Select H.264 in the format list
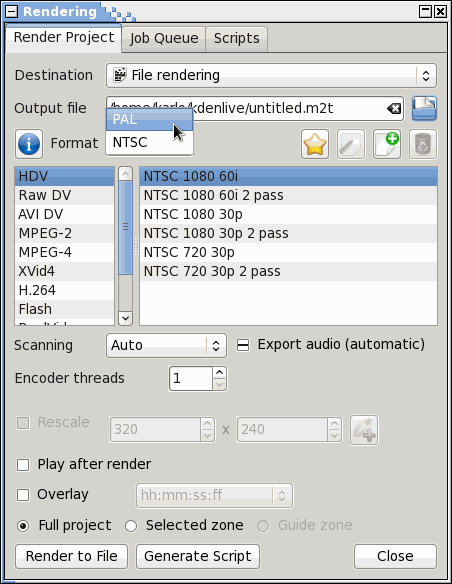The width and height of the screenshot is (452, 584). coord(64,291)
